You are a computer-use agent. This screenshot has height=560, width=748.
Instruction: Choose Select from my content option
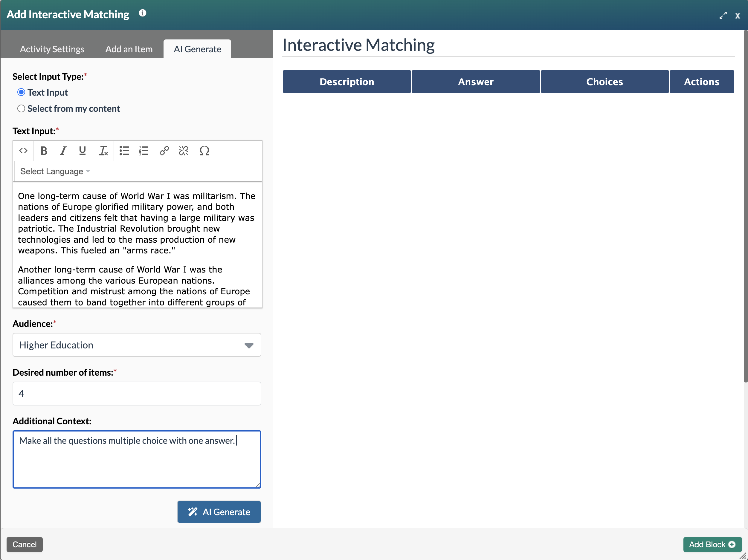[x=21, y=108]
